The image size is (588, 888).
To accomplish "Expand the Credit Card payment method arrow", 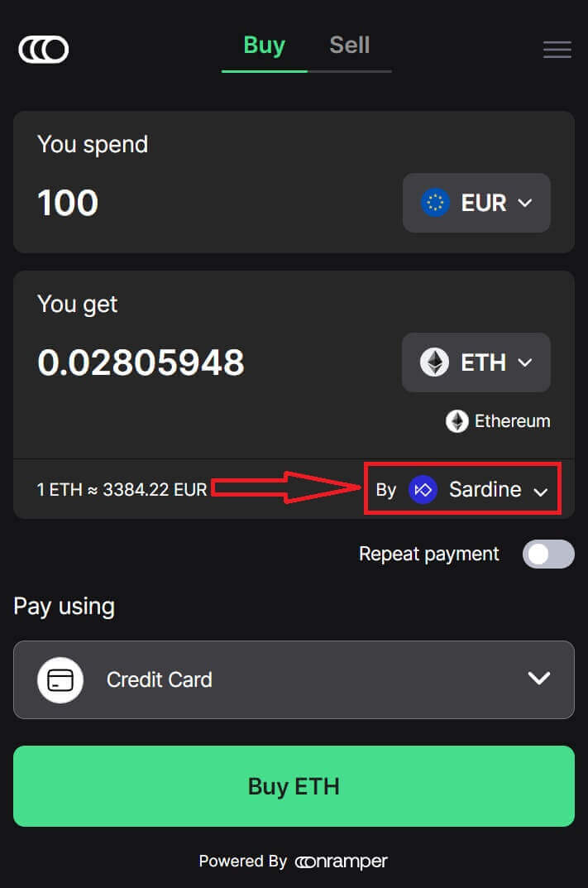I will pyautogui.click(x=539, y=679).
